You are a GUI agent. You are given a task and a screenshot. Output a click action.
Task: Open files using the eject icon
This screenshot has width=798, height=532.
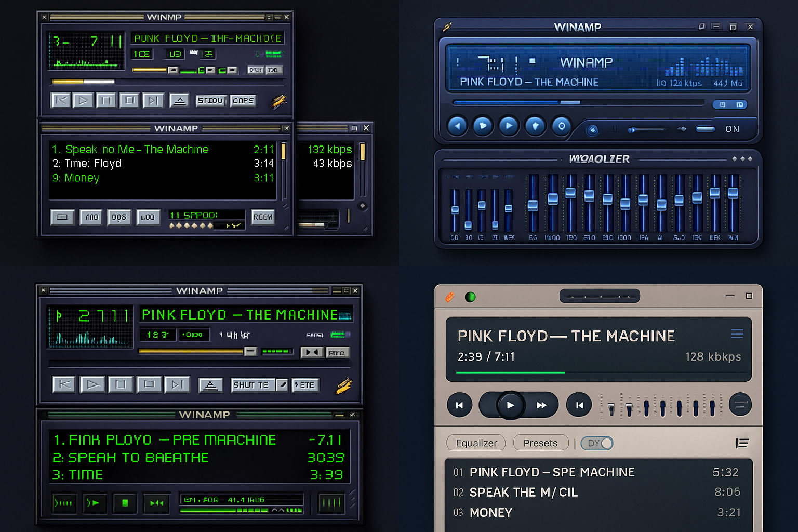coord(180,100)
